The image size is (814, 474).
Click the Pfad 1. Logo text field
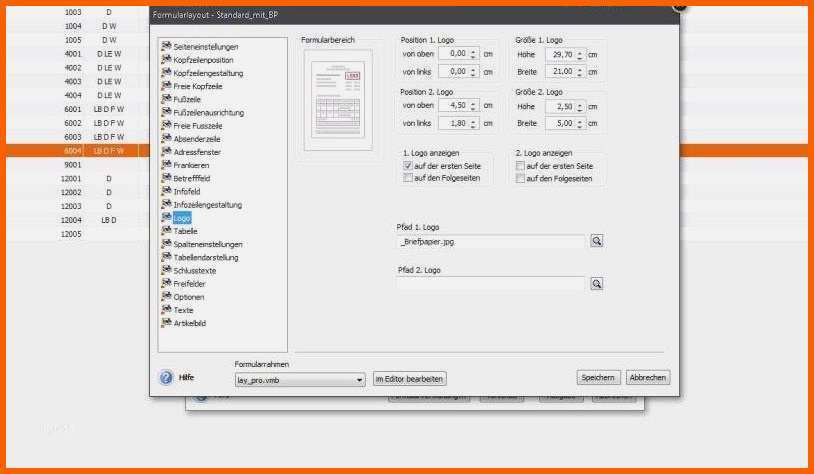point(491,242)
